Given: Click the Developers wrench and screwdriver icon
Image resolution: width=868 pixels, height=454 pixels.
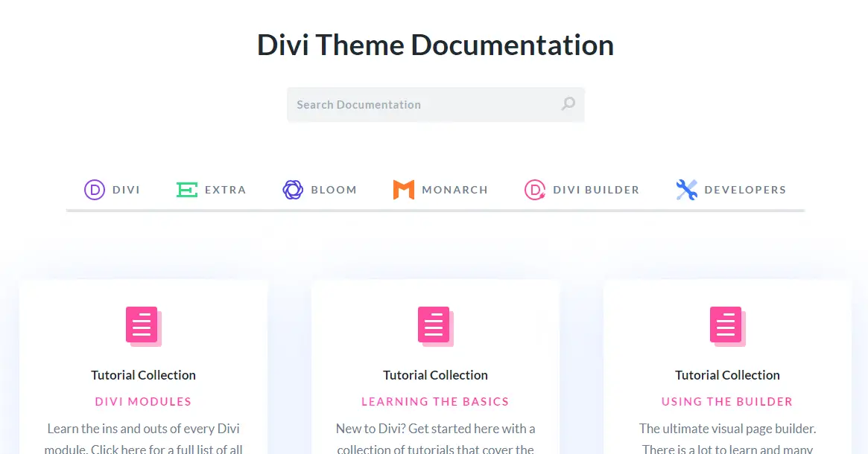Looking at the screenshot, I should 686,190.
